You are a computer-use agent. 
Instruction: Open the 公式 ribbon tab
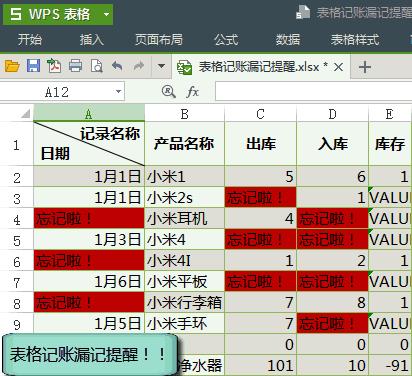click(x=226, y=40)
